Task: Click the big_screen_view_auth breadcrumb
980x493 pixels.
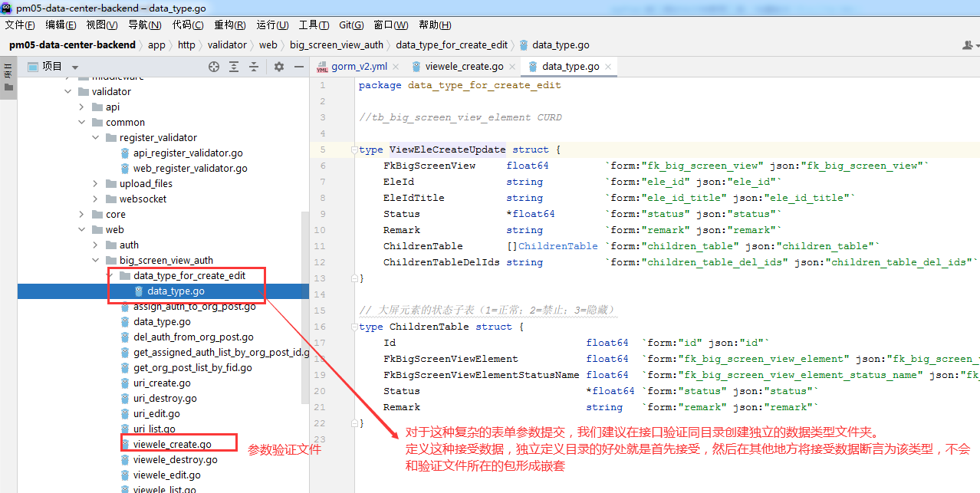Action: tap(337, 45)
